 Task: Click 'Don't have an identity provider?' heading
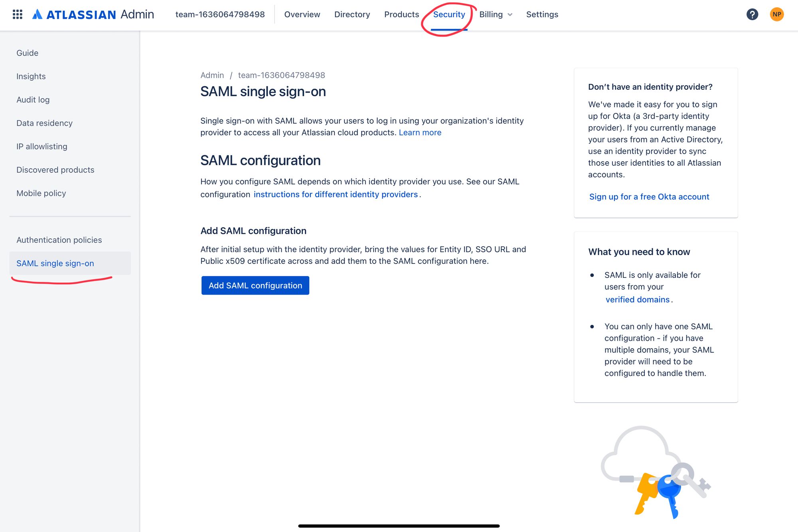[650, 87]
